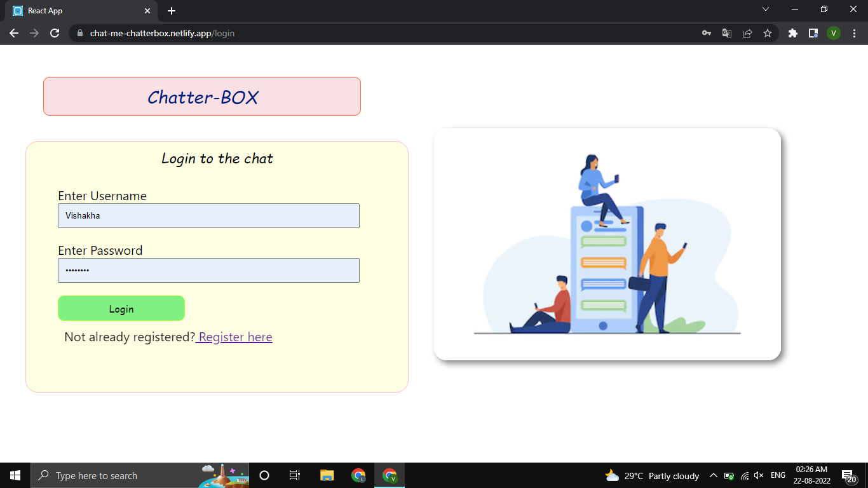
Task: Select the Enter Username text field
Action: point(208,215)
